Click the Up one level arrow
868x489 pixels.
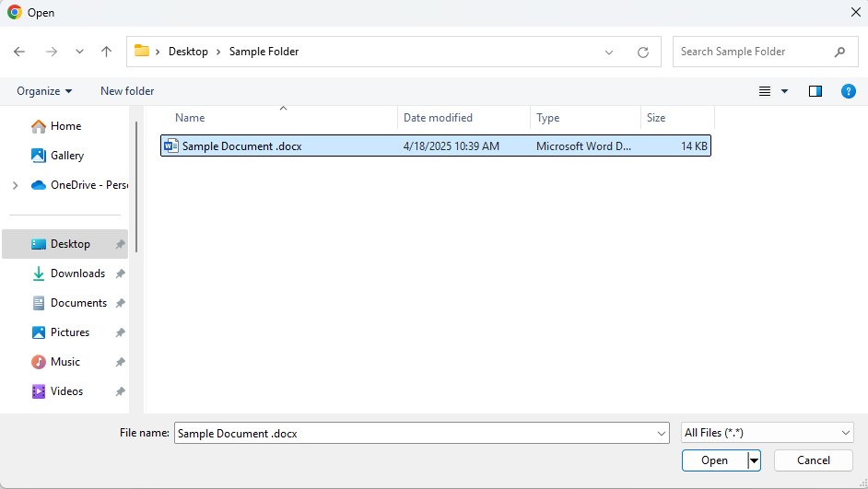(x=106, y=52)
